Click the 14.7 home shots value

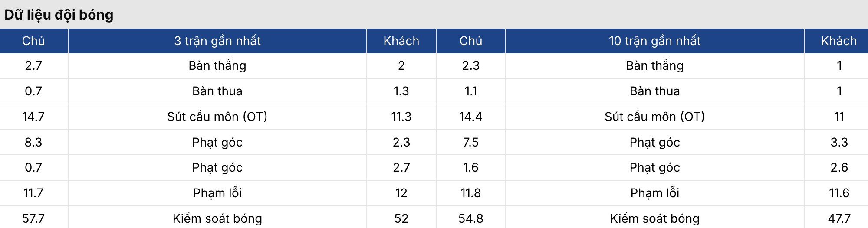click(x=33, y=117)
